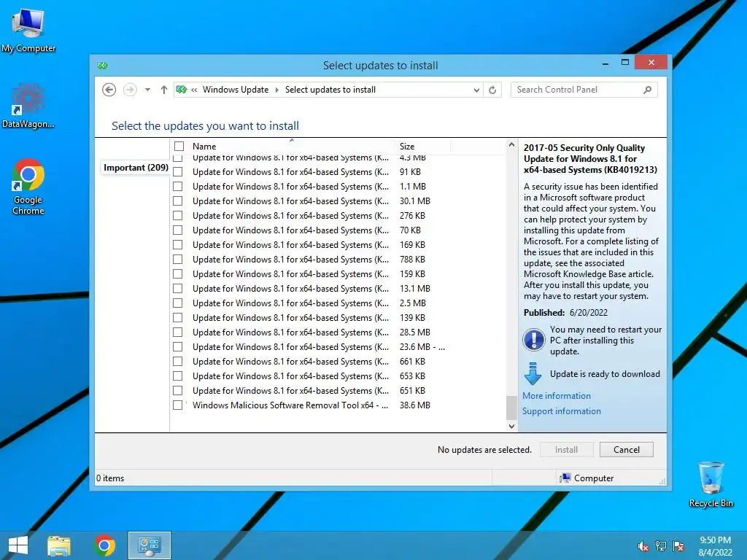Expand the address bar history dropdown
747x560 pixels.
(x=476, y=90)
